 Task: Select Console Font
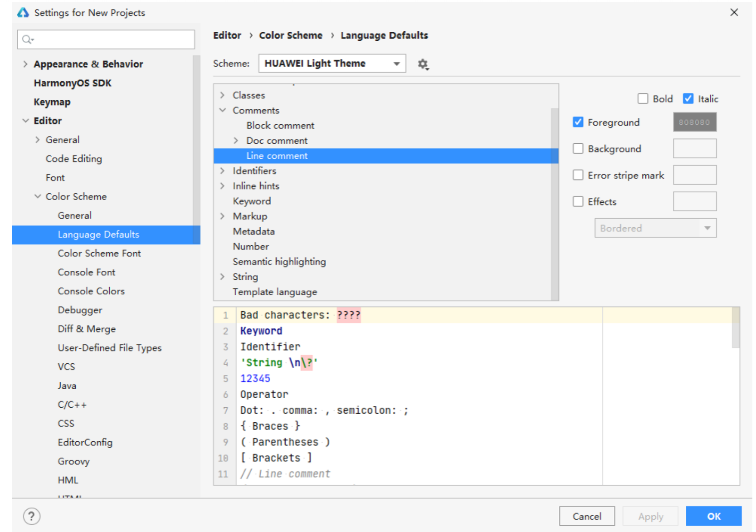87,272
